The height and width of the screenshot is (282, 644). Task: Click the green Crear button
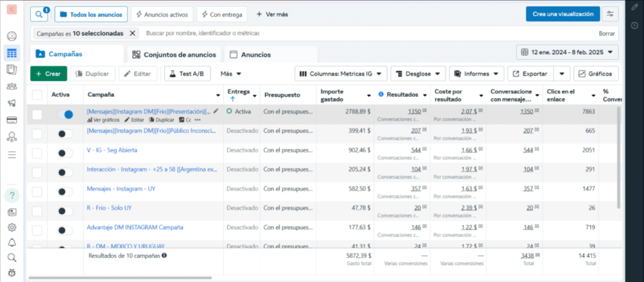[x=48, y=74]
